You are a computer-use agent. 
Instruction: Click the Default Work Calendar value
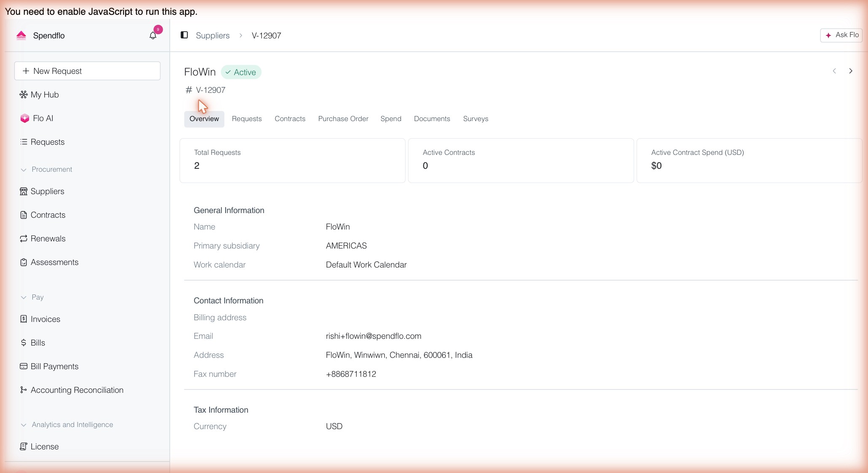366,265
